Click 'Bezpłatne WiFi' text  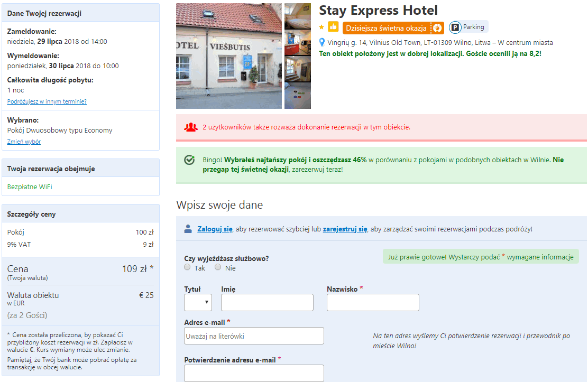pos(30,187)
